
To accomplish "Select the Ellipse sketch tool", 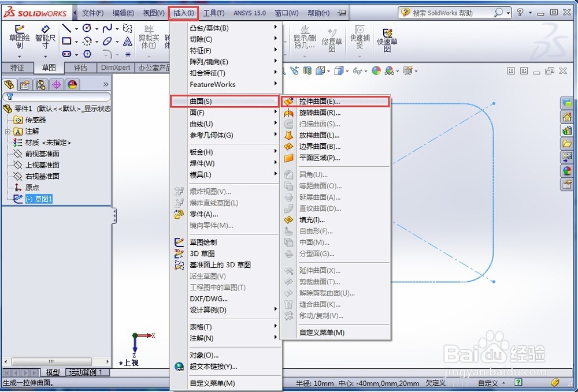I will [108, 41].
